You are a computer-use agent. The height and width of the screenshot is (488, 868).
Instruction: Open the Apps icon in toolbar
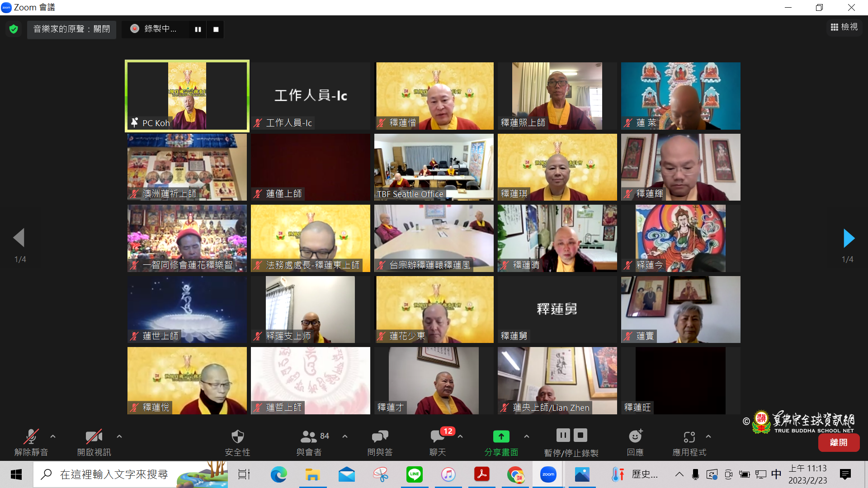(689, 437)
